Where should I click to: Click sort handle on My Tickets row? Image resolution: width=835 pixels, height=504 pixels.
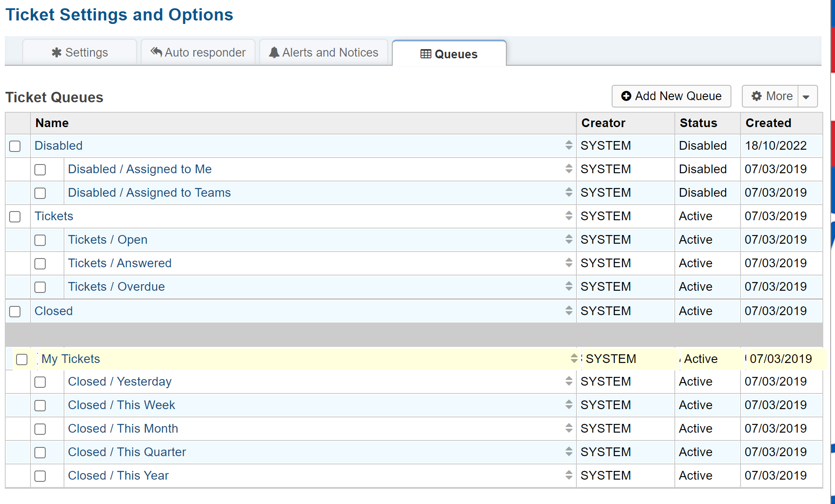tap(574, 359)
